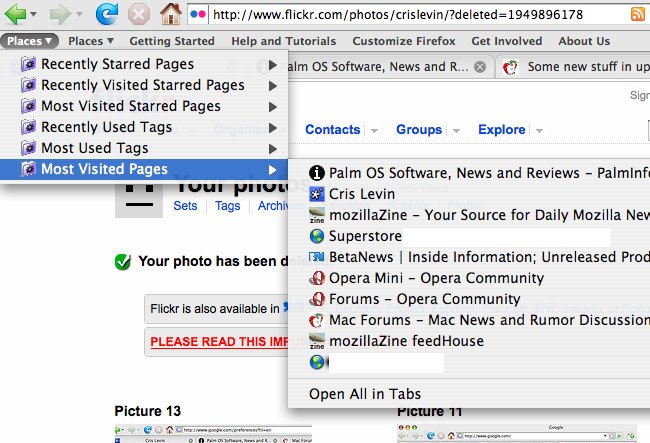This screenshot has height=443, width=650.
Task: Expand arrow for Most Visited Starred Pages
Action: 272,107
